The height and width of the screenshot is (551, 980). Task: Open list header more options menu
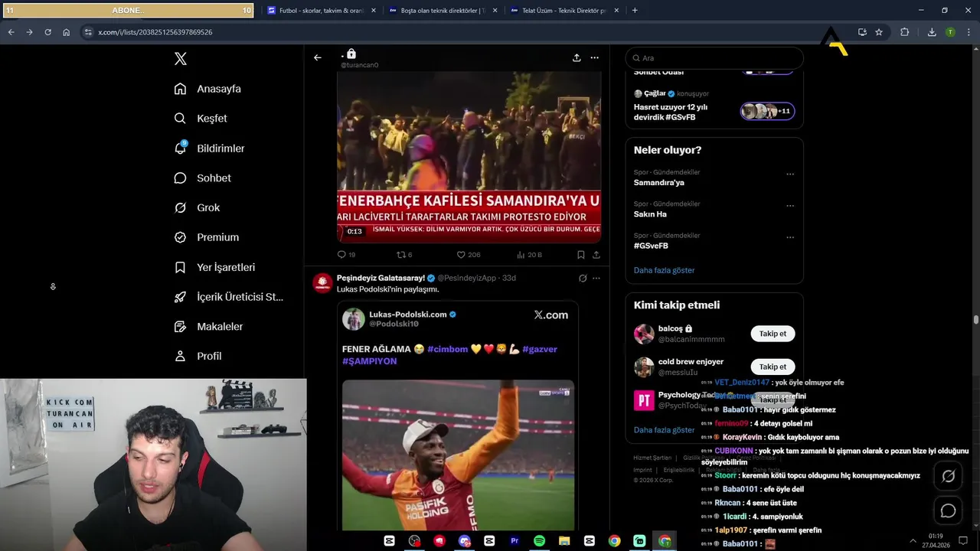pos(594,57)
